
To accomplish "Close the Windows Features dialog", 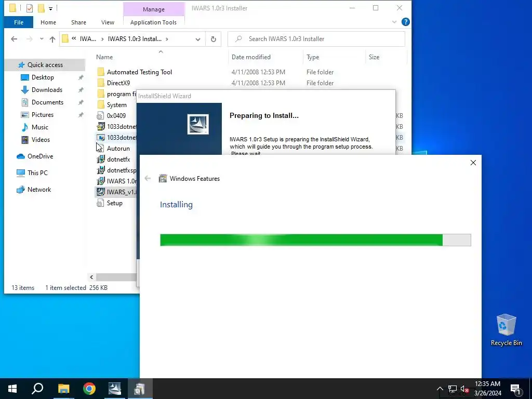I will [473, 163].
